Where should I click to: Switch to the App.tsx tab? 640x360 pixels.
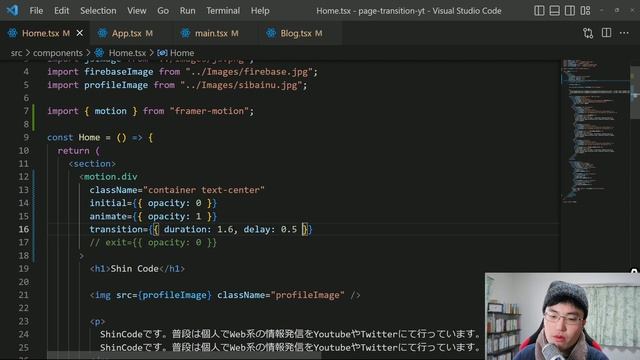131,33
